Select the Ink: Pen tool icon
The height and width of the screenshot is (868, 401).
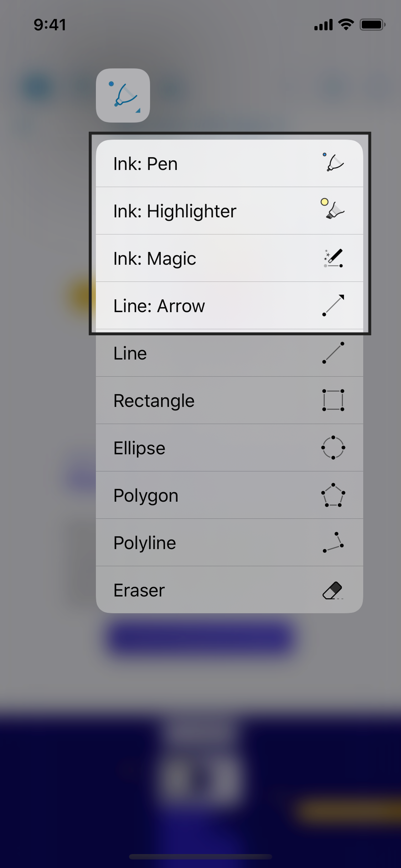click(333, 163)
